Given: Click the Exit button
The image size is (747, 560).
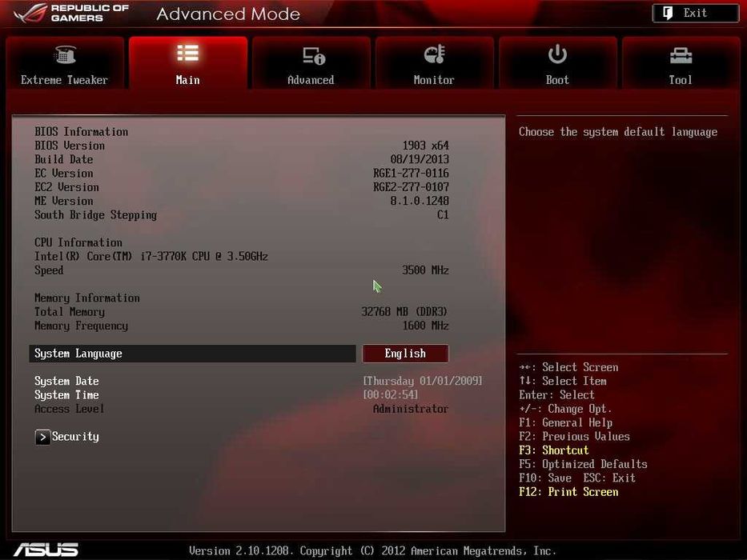Looking at the screenshot, I should click(x=695, y=14).
